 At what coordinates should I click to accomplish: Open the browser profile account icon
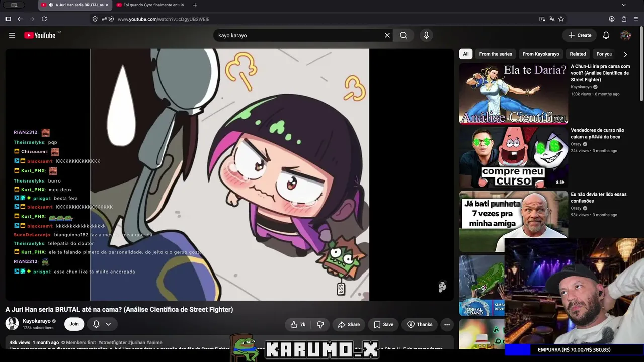612,19
